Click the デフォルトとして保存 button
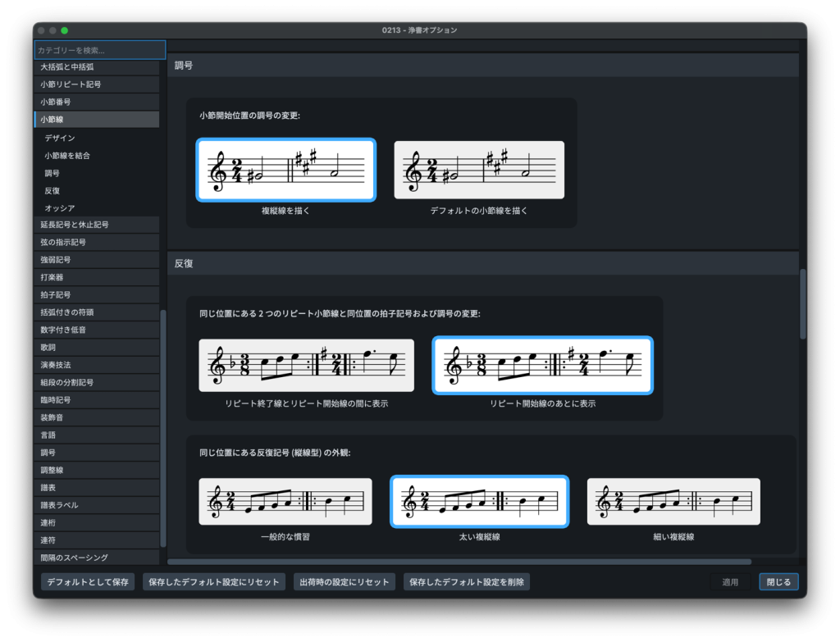 point(88,582)
